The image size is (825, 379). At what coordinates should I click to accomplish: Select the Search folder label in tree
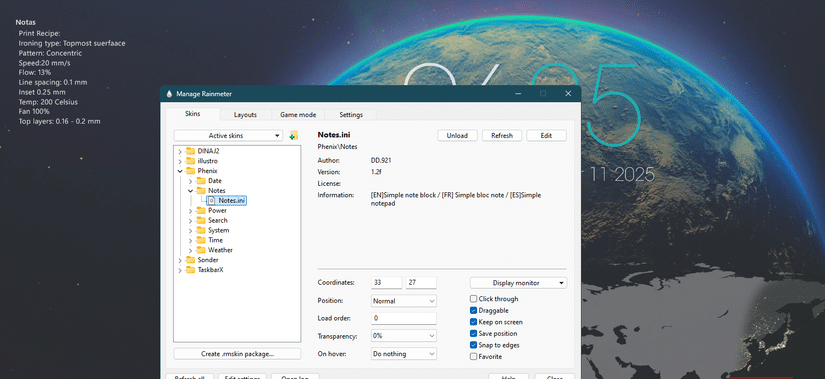tap(218, 221)
